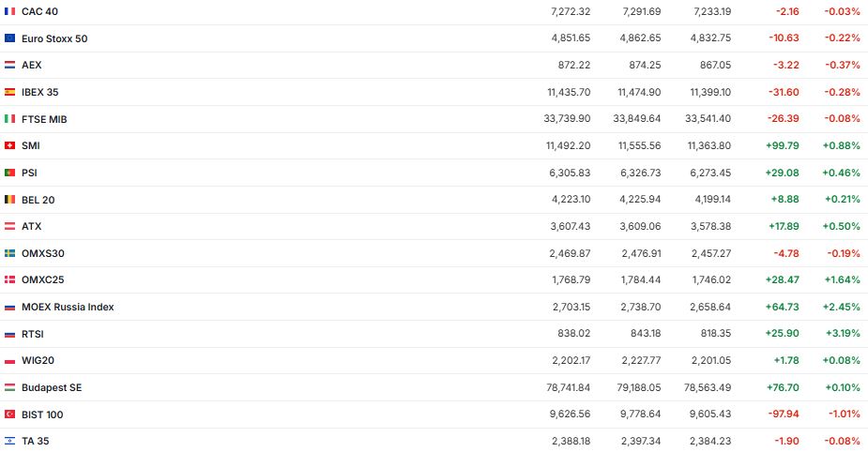Go to the Budapest SE index

point(52,387)
